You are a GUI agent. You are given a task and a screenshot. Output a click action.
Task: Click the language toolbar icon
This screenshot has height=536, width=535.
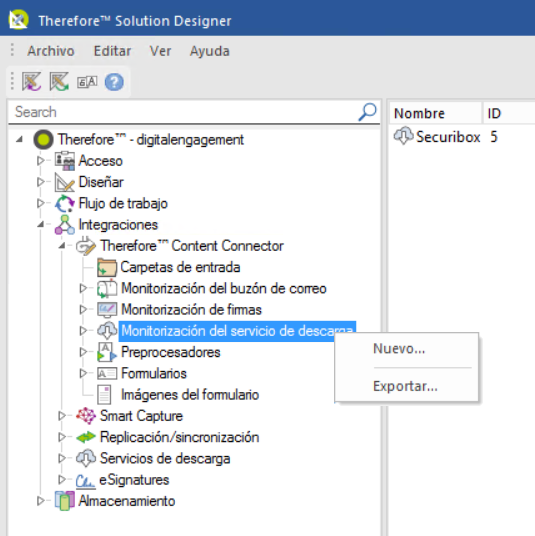(x=87, y=82)
